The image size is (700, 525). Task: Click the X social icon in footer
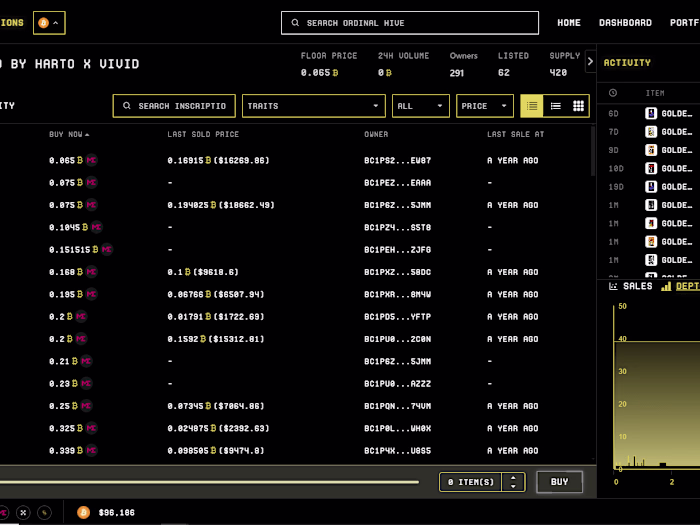coord(23,512)
